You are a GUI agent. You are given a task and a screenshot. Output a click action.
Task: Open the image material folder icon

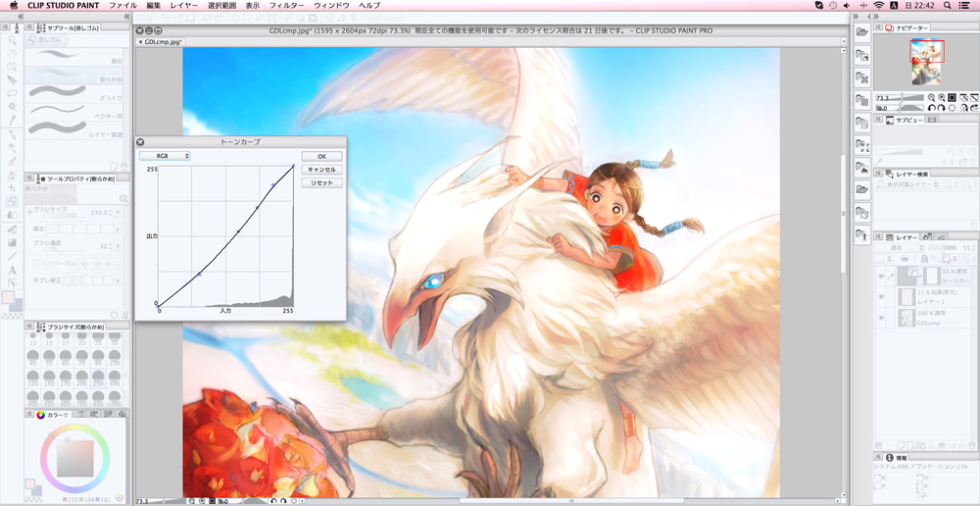pyautogui.click(x=862, y=167)
